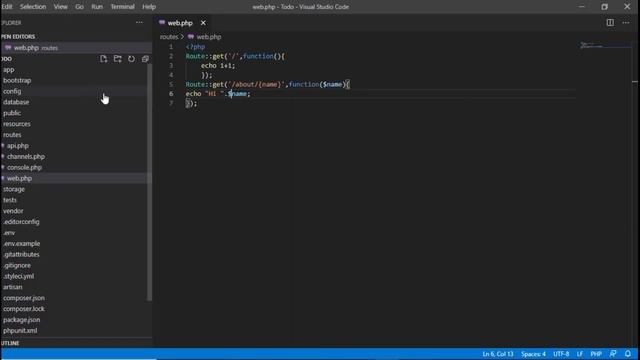Image resolution: width=640 pixels, height=360 pixels.
Task: Open the Edit menu
Action: pos(7,7)
